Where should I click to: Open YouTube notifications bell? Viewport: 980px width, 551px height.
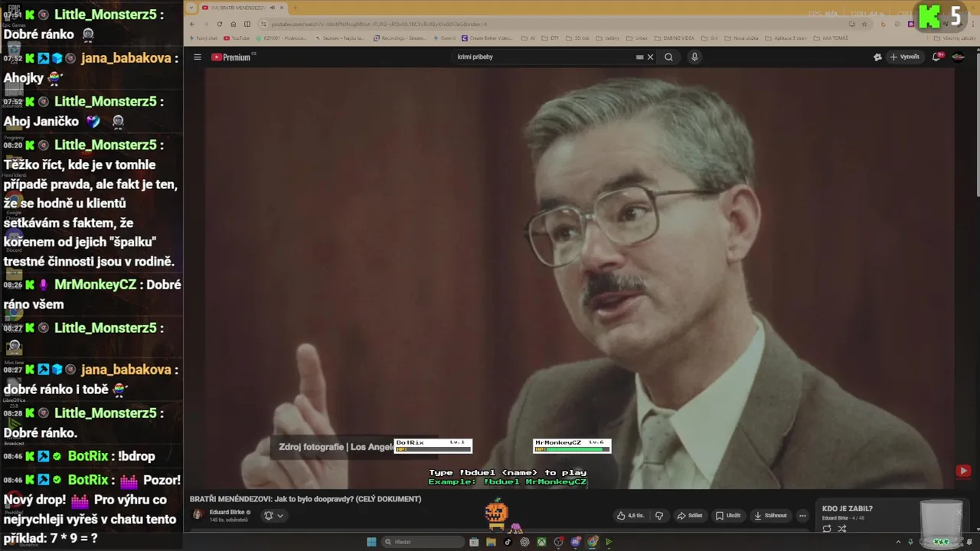coord(936,57)
